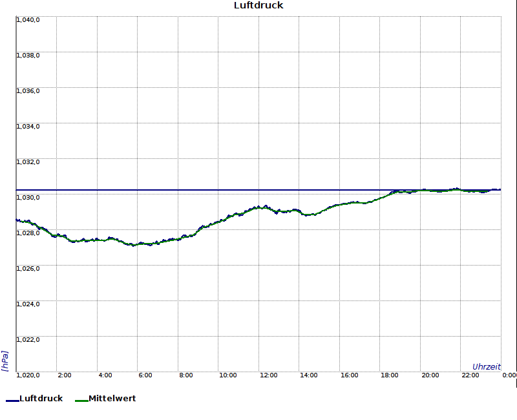Click the 2:00 time tick label
517x420 pixels.
65,375
